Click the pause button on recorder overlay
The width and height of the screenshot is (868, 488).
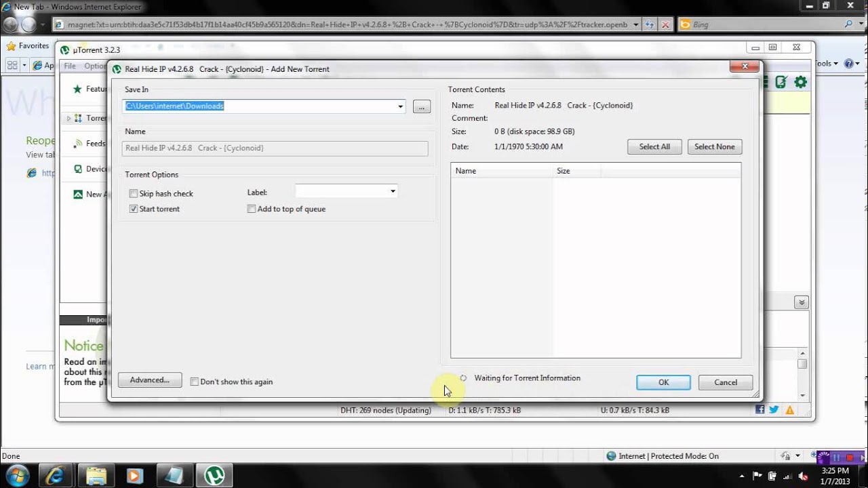pos(837,457)
